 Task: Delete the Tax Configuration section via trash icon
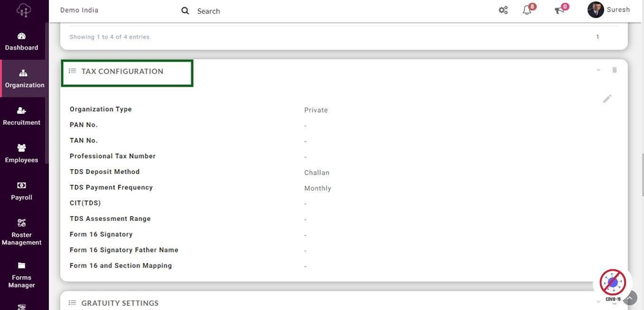coord(614,70)
